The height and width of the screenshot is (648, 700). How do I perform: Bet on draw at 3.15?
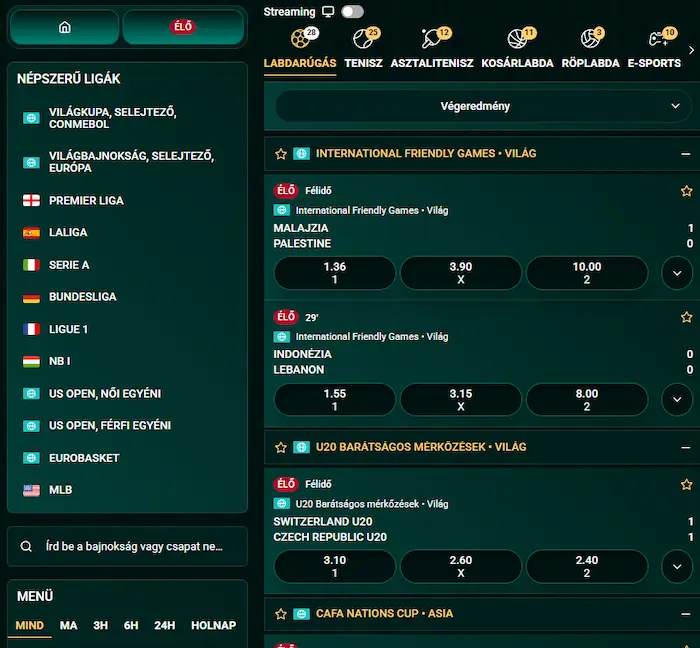click(x=461, y=399)
